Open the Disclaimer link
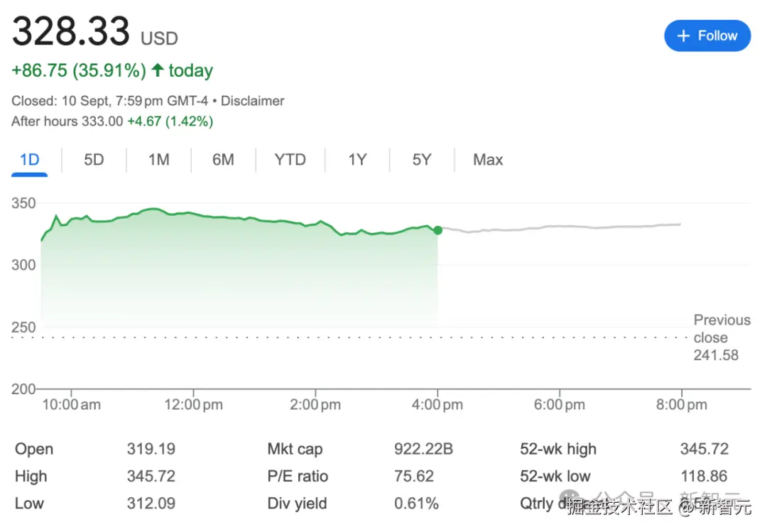The width and height of the screenshot is (767, 532). point(252,101)
